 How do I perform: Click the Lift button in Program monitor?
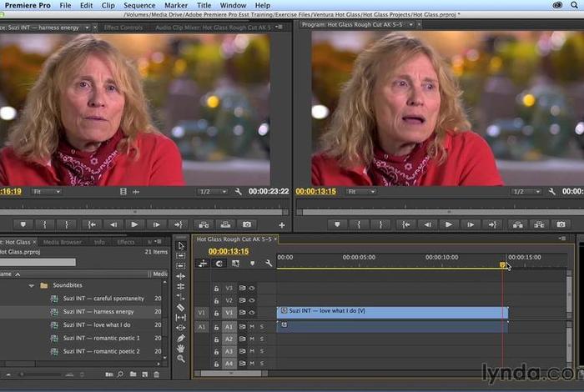click(518, 224)
